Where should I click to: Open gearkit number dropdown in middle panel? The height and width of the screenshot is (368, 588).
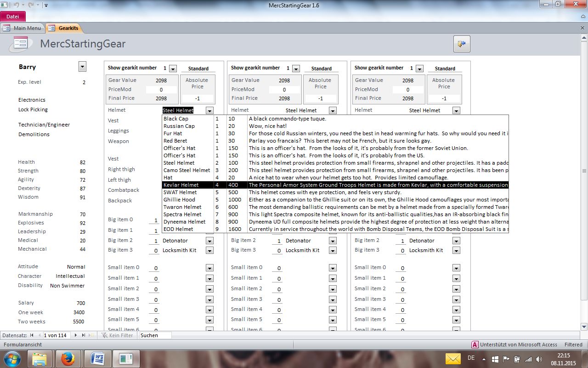coord(296,69)
